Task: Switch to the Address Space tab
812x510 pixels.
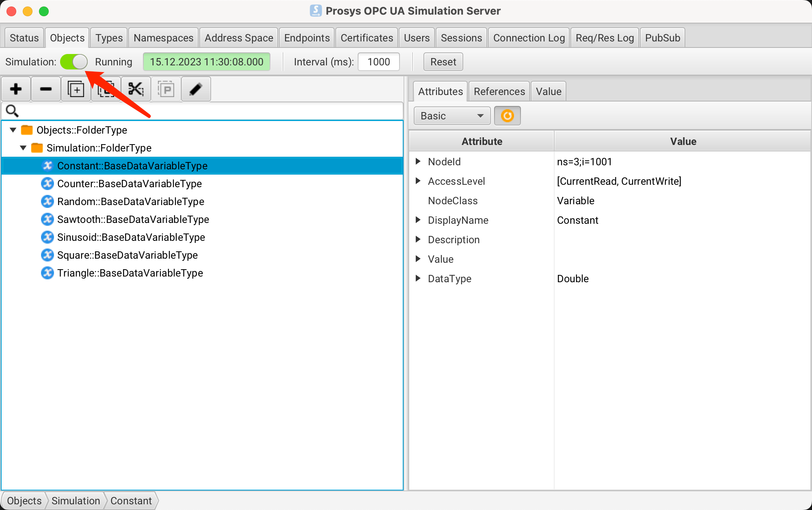Action: coord(239,38)
